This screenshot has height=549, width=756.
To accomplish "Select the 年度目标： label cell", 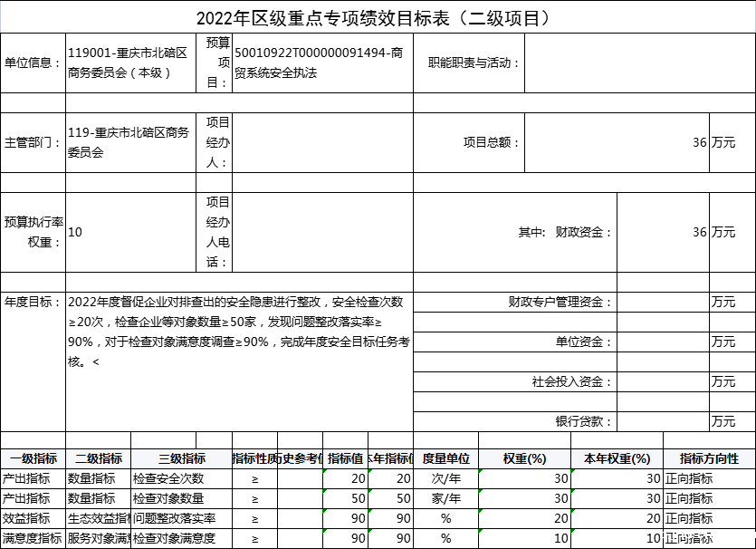I will tap(33, 361).
